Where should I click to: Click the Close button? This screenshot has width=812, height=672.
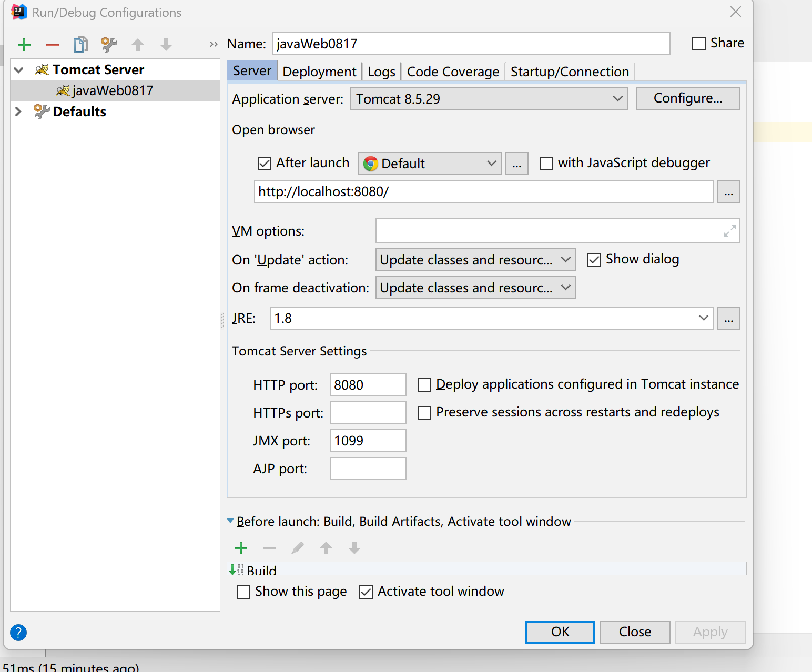pyautogui.click(x=635, y=632)
